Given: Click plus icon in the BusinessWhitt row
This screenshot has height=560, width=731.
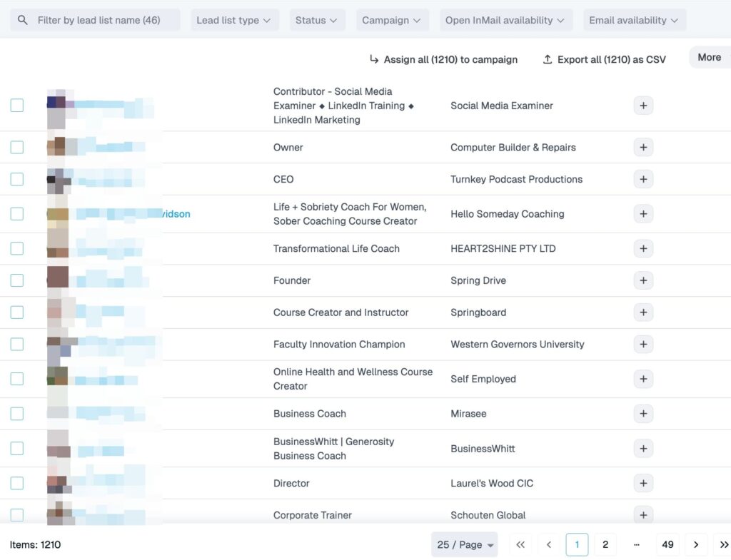Looking at the screenshot, I should pos(643,449).
